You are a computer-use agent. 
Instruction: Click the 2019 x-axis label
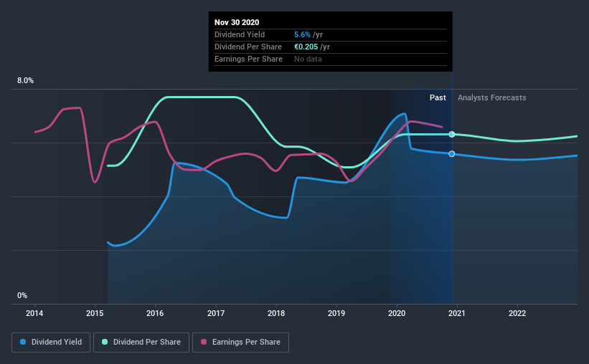[x=336, y=313]
